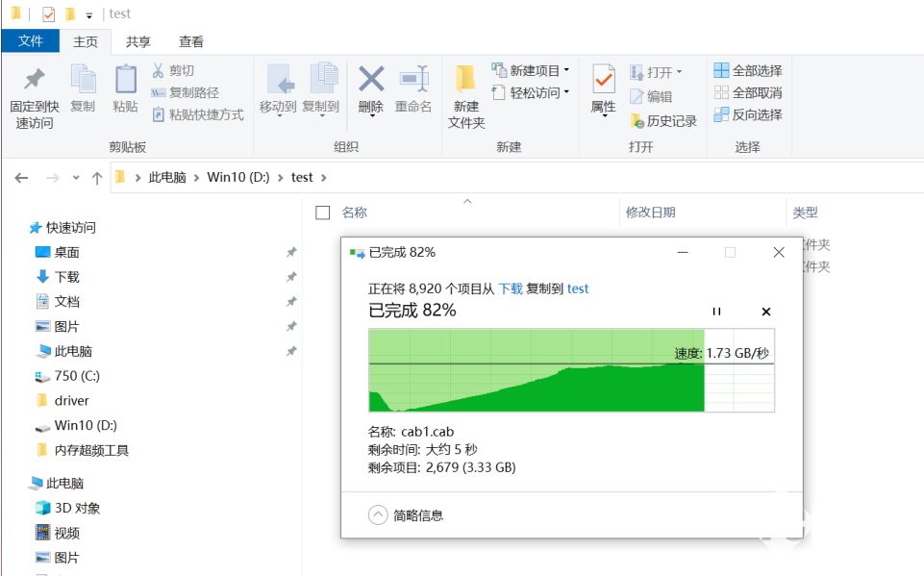
Task: Sort by the 名称 column header
Action: point(354,213)
